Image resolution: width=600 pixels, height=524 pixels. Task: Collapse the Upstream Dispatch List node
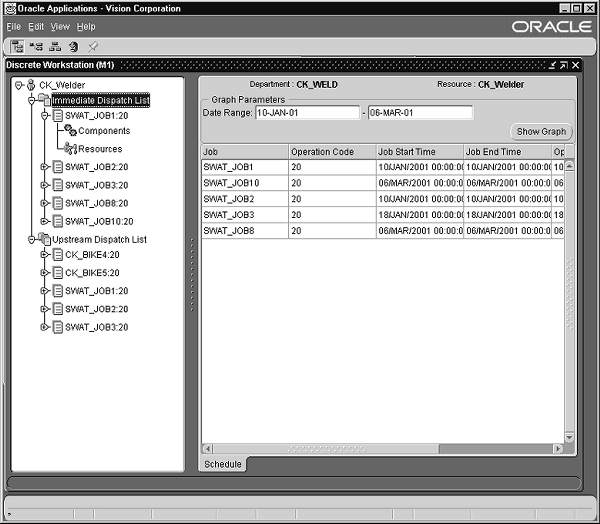(32, 240)
